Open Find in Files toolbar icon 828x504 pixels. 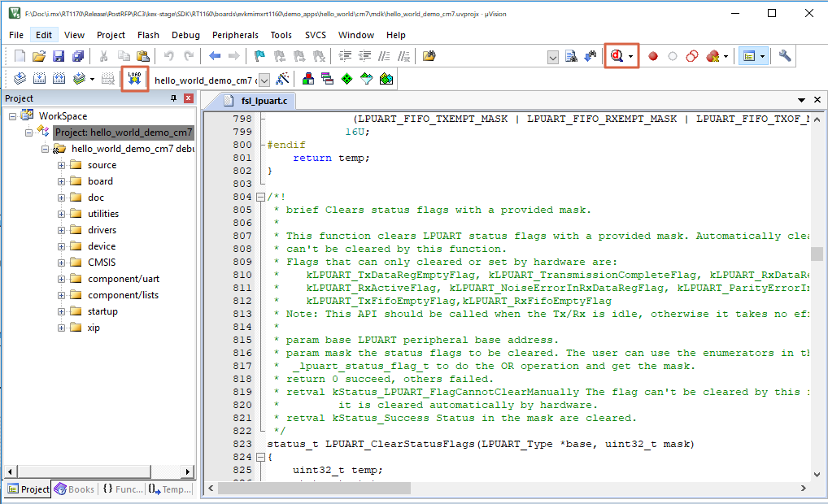pos(429,56)
